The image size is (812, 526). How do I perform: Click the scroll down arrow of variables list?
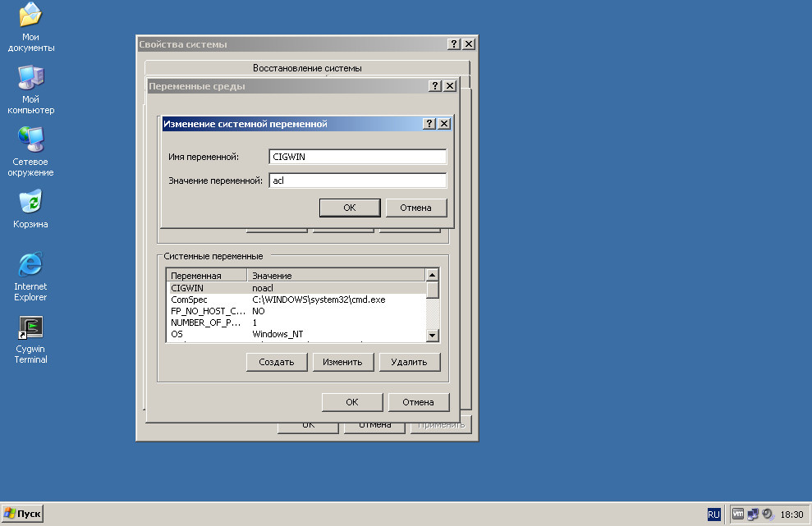click(433, 336)
